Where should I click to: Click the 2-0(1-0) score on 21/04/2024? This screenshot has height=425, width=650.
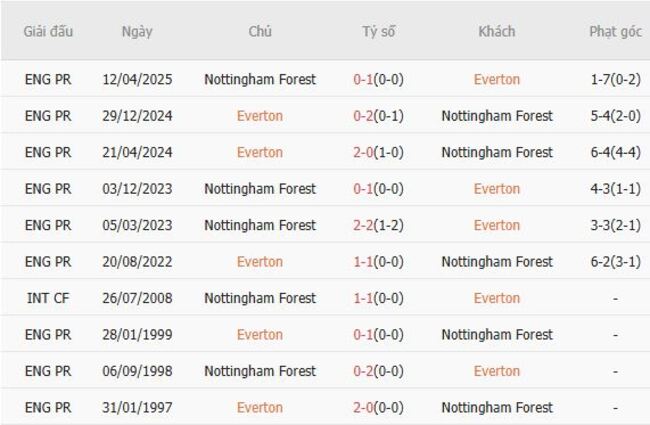[x=379, y=152]
